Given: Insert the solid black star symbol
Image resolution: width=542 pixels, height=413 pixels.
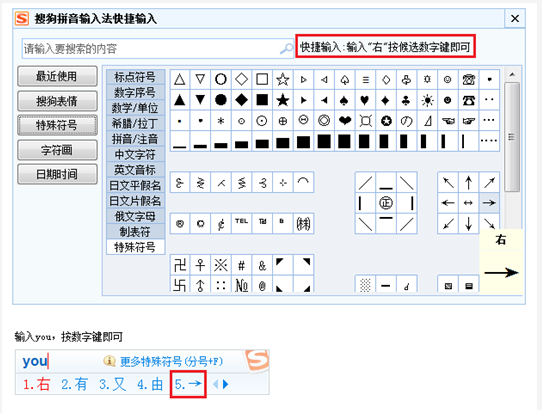Looking at the screenshot, I should click(x=283, y=100).
